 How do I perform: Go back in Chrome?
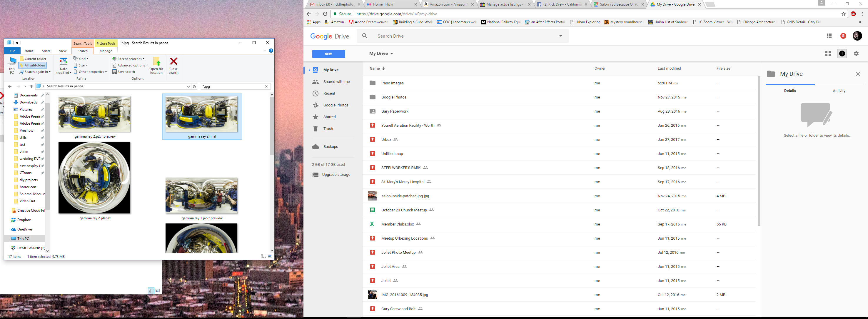coord(309,14)
